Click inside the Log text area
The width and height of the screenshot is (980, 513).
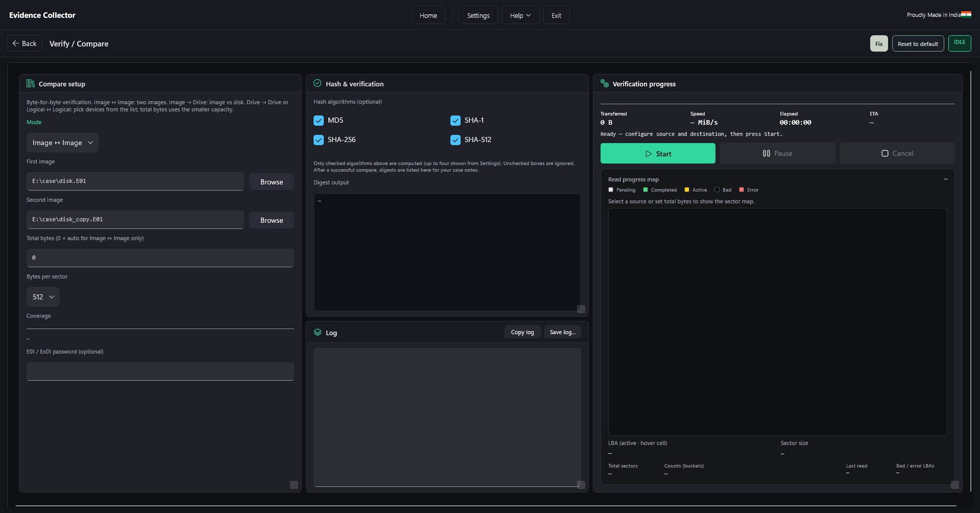pos(447,417)
